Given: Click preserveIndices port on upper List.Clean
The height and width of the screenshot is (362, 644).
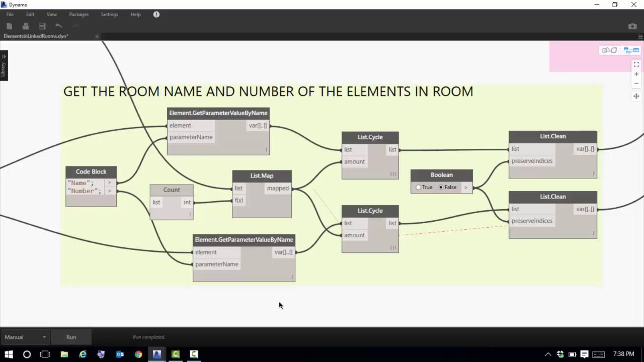Looking at the screenshot, I should pos(532,161).
